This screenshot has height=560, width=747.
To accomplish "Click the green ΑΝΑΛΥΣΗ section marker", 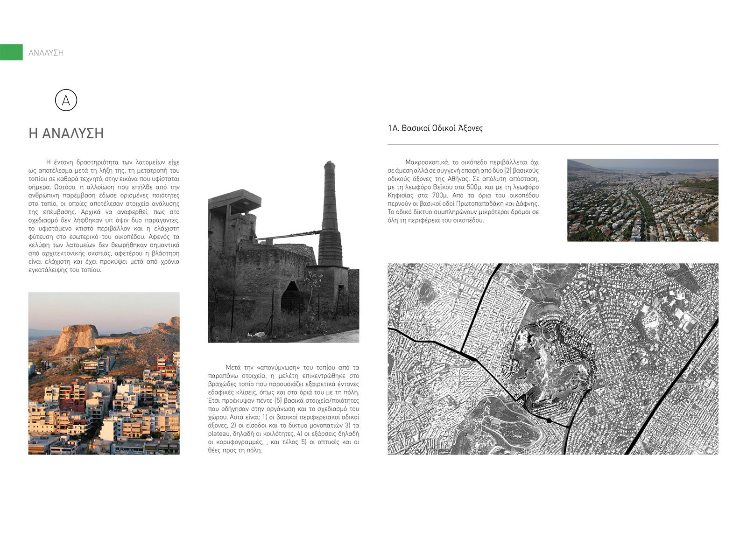I will pos(11,52).
